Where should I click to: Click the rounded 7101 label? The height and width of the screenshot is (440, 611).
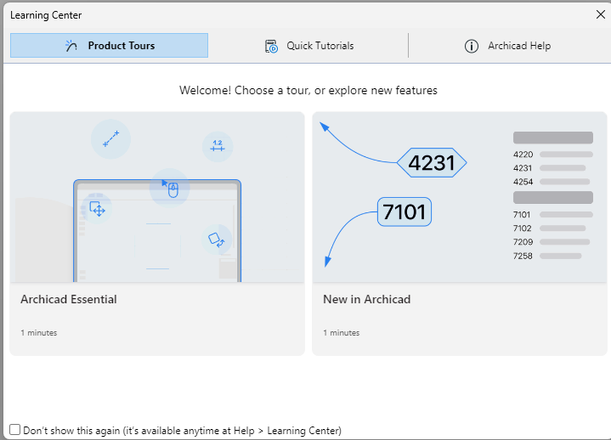[x=404, y=212]
